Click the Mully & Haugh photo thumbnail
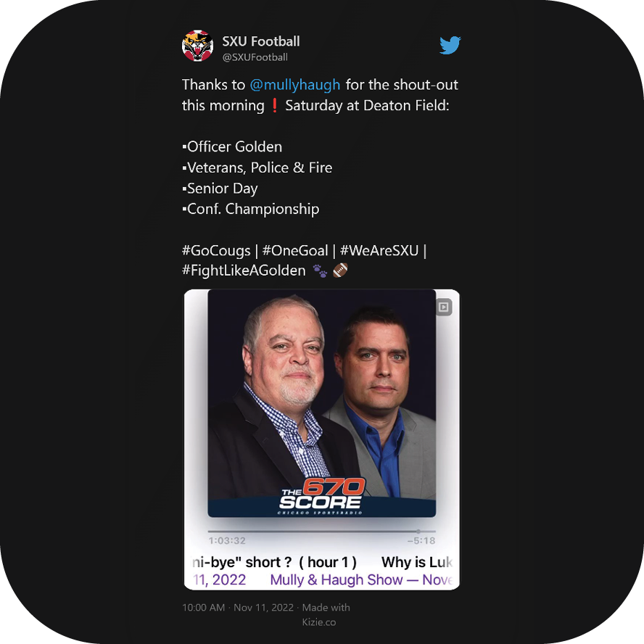Viewport: 644px width, 644px height. [321, 403]
